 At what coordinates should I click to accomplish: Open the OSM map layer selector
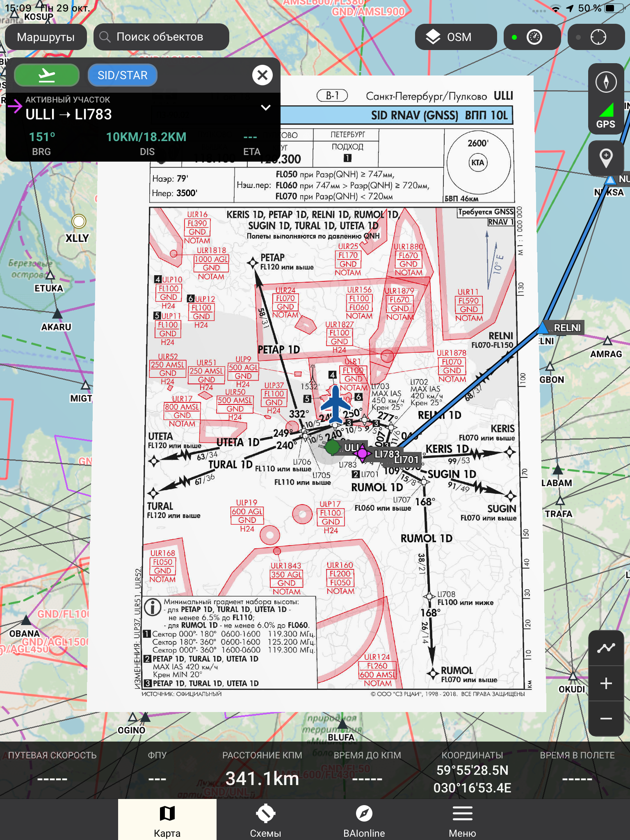(x=456, y=37)
